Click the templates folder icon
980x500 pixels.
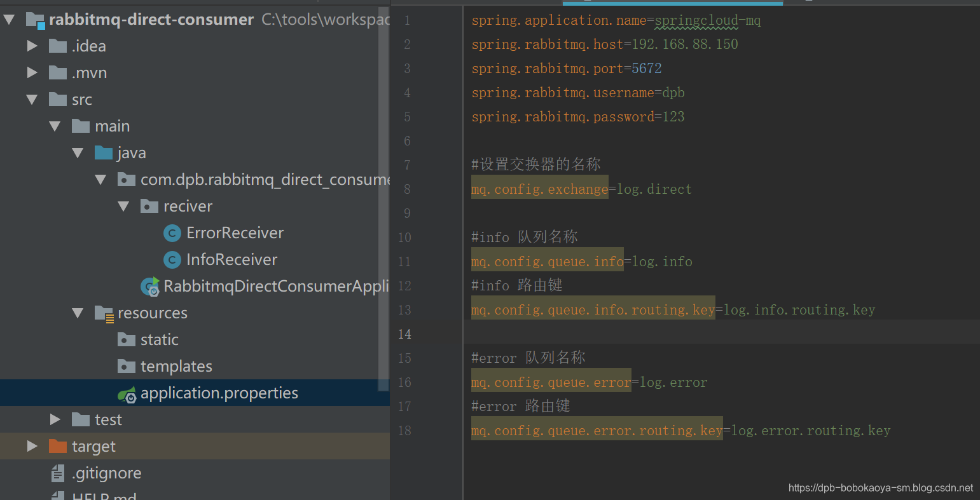127,366
